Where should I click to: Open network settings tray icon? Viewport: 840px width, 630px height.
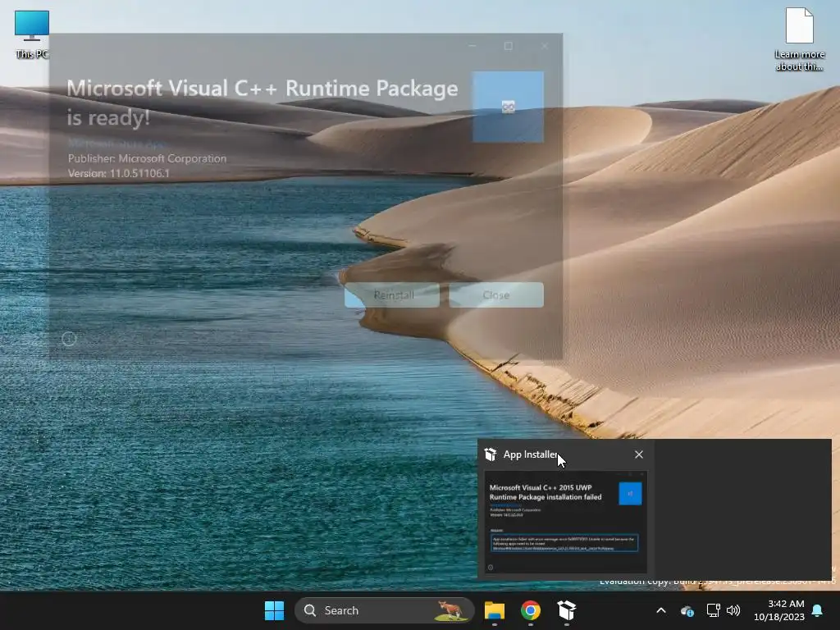pyautogui.click(x=713, y=610)
